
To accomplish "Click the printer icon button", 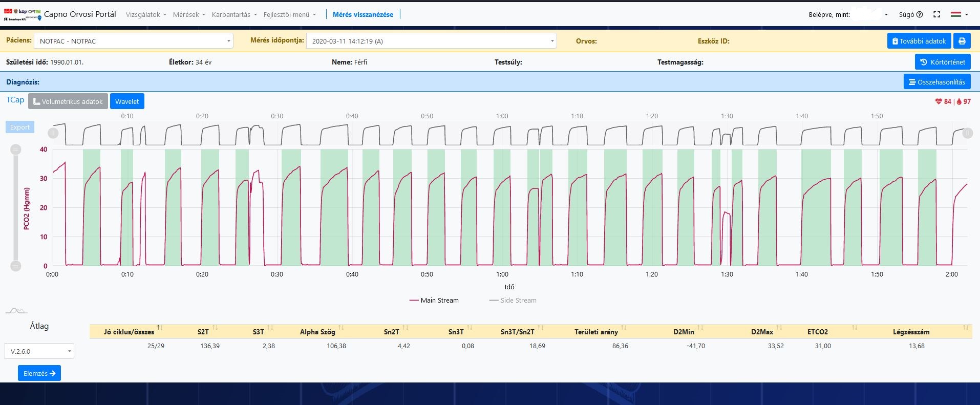I will (962, 41).
